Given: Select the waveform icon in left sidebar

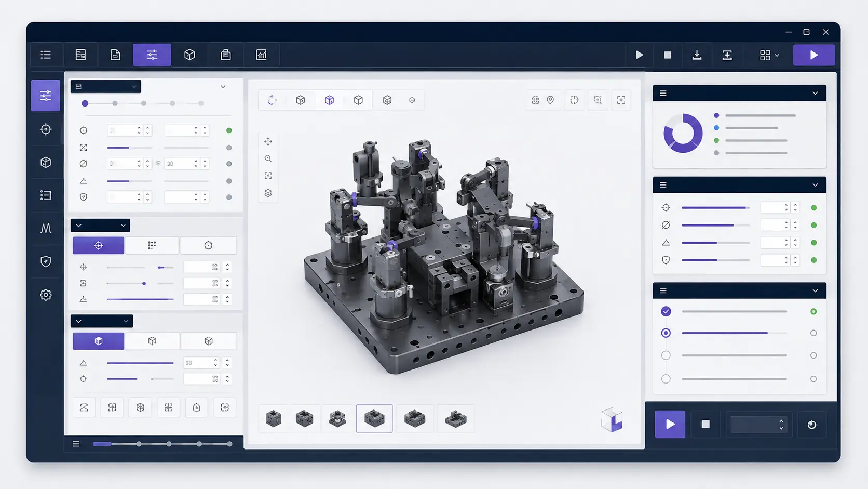Looking at the screenshot, I should (x=46, y=228).
